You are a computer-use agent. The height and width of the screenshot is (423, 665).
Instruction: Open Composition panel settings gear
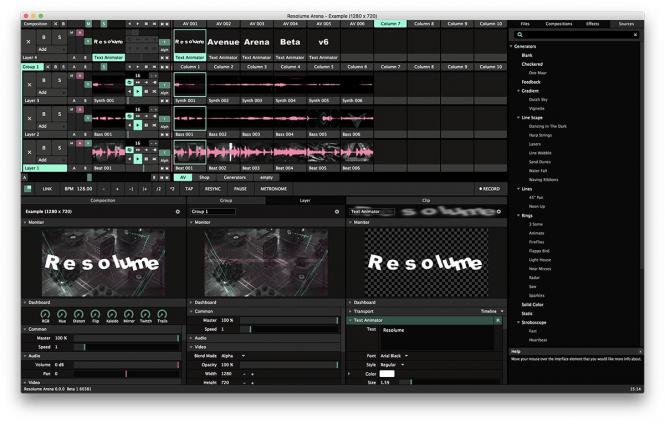click(x=178, y=211)
